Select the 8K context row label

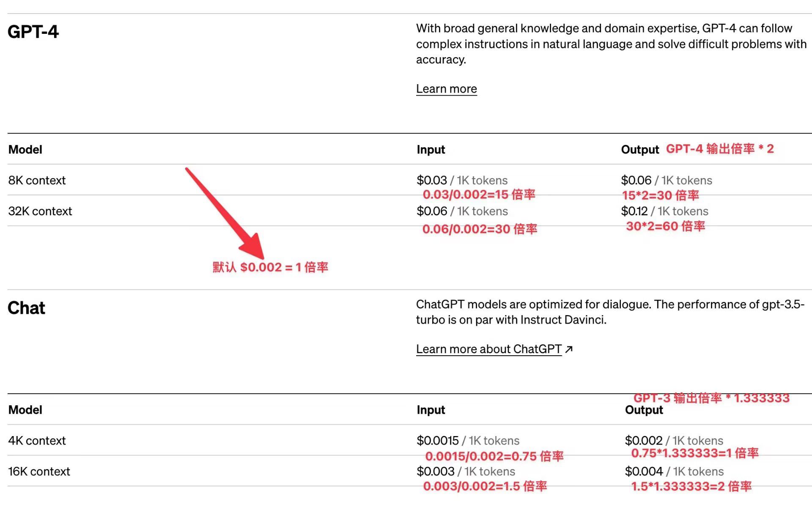tap(37, 180)
